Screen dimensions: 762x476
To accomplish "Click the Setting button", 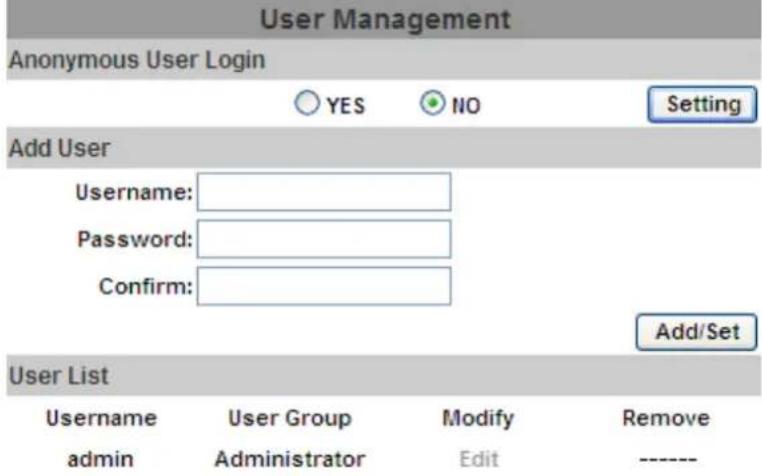I will [702, 104].
